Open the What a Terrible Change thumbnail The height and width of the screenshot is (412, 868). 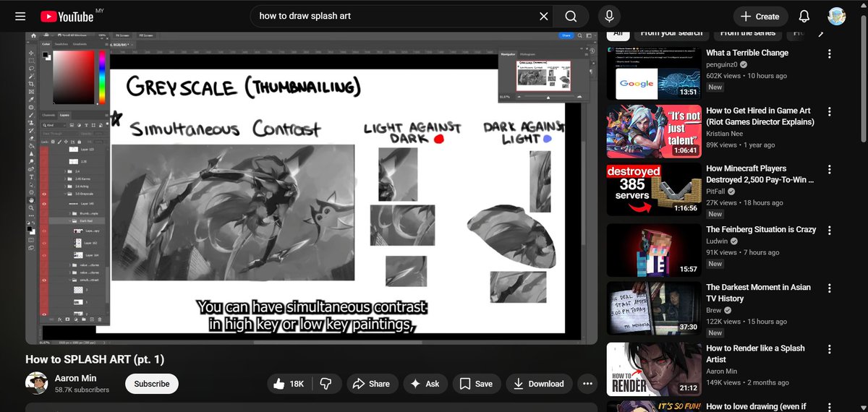tap(653, 74)
